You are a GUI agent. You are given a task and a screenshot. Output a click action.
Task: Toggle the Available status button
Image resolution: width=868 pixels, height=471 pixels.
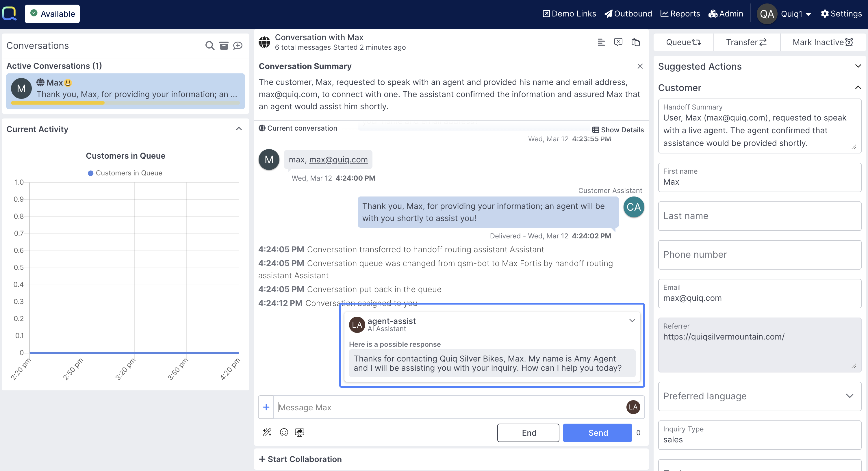52,14
